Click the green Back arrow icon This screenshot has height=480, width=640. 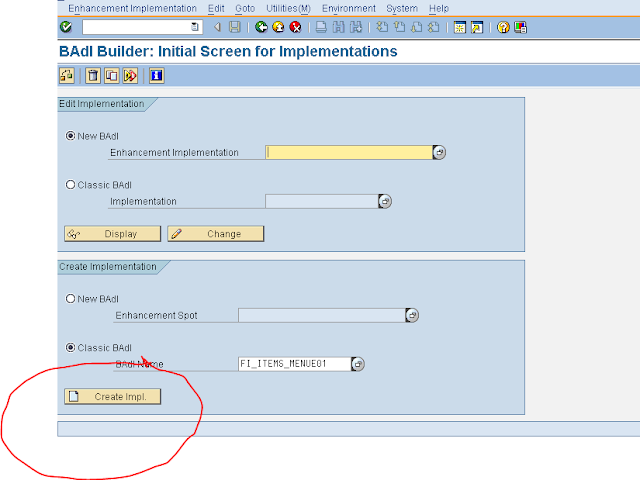point(261,27)
